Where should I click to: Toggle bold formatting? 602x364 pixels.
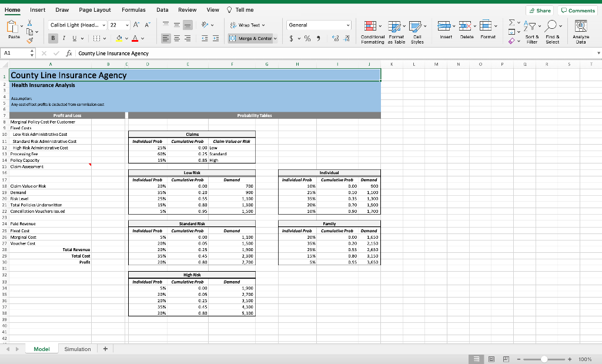pyautogui.click(x=53, y=39)
